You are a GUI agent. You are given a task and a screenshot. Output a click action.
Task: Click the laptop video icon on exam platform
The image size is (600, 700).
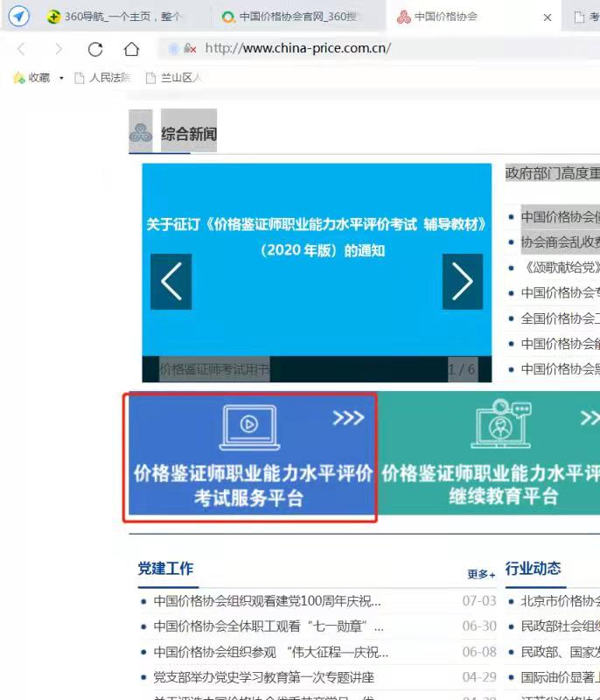tap(249, 427)
